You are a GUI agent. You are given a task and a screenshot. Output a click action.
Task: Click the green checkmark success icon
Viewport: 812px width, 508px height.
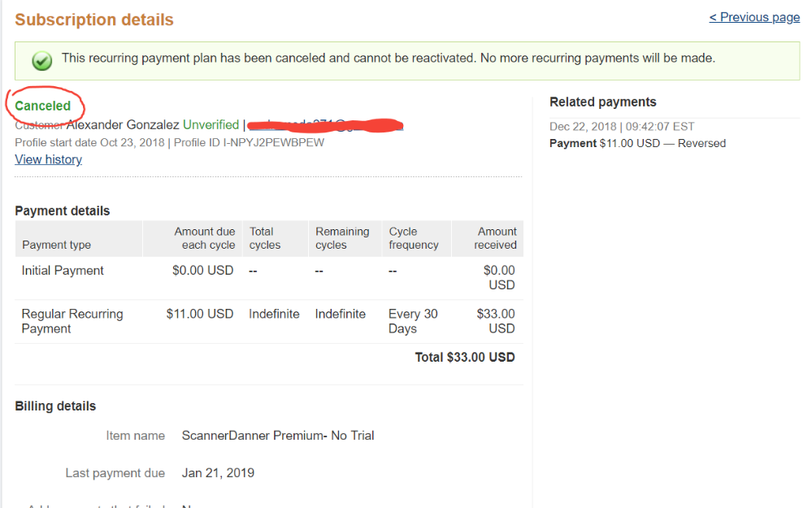(42, 61)
